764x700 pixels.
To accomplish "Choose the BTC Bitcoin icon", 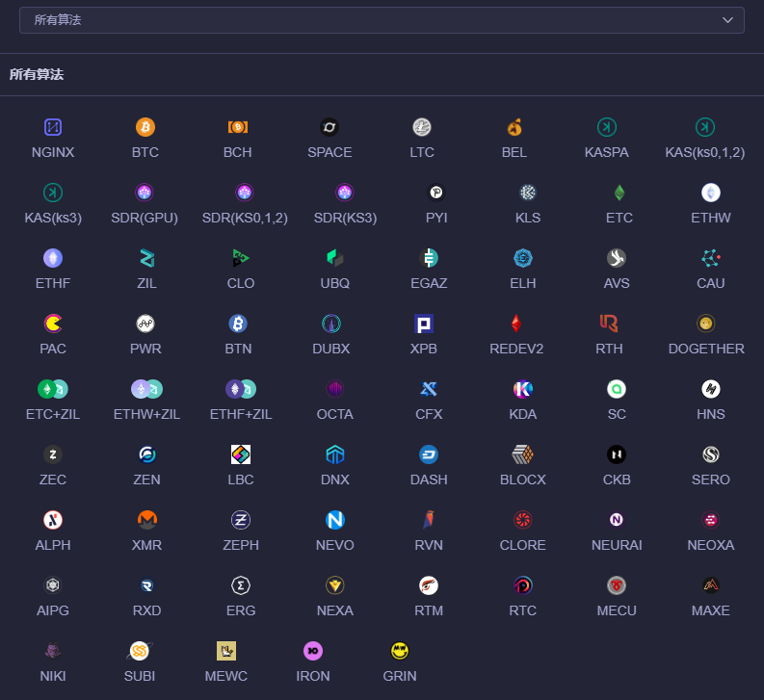I will tap(145, 127).
